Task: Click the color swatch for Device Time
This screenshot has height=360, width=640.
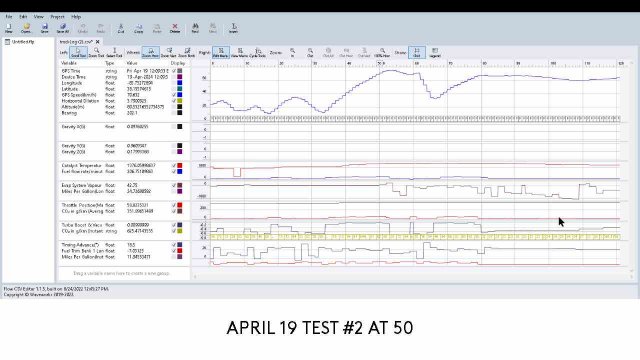Action: pos(180,77)
